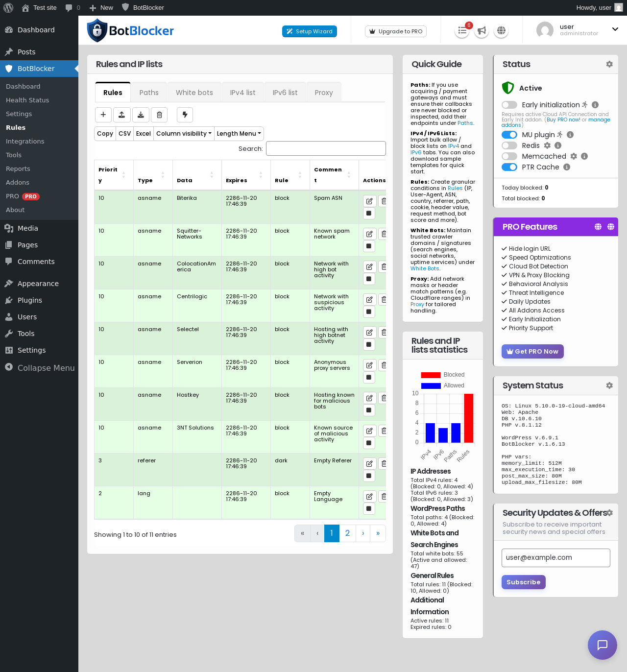Toggle the Memcached switch
627x672 pixels.
(509, 156)
